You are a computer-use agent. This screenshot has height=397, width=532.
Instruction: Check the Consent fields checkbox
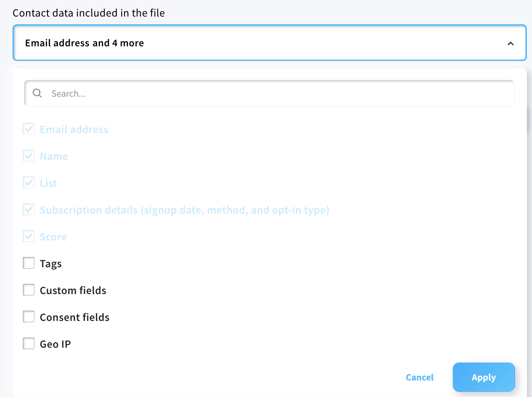pos(29,317)
